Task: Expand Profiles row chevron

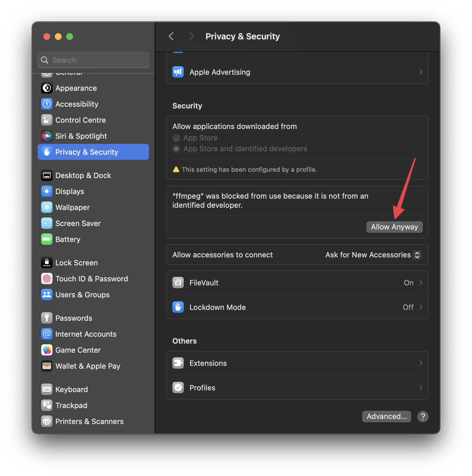Action: click(x=421, y=388)
